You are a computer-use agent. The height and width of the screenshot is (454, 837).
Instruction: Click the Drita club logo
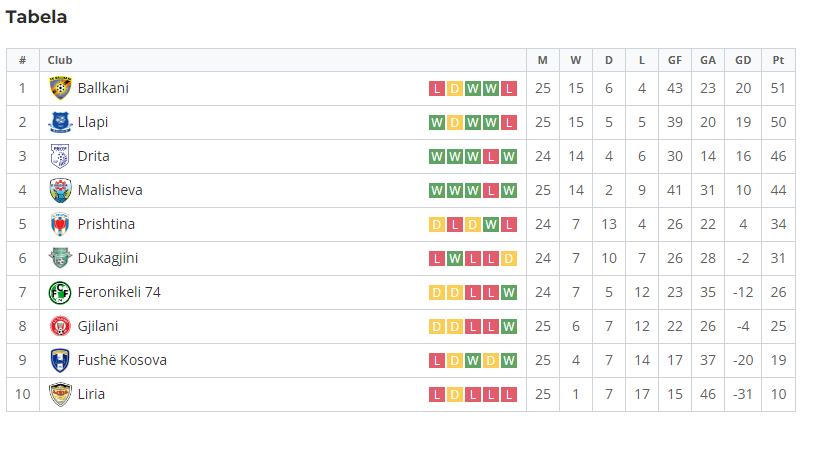click(x=60, y=156)
